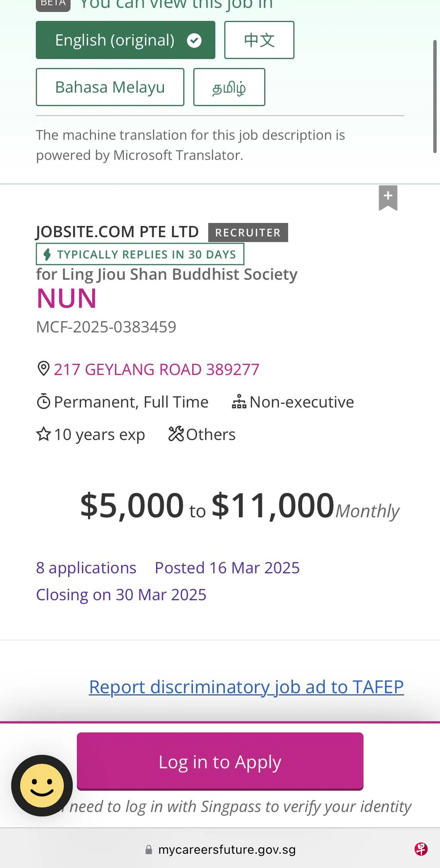Click the page scrollbar handle

point(435,97)
